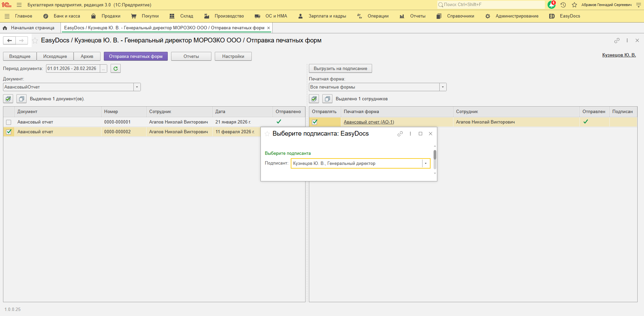Open the Производство section
Screen dimensions: 644x316
click(224, 16)
